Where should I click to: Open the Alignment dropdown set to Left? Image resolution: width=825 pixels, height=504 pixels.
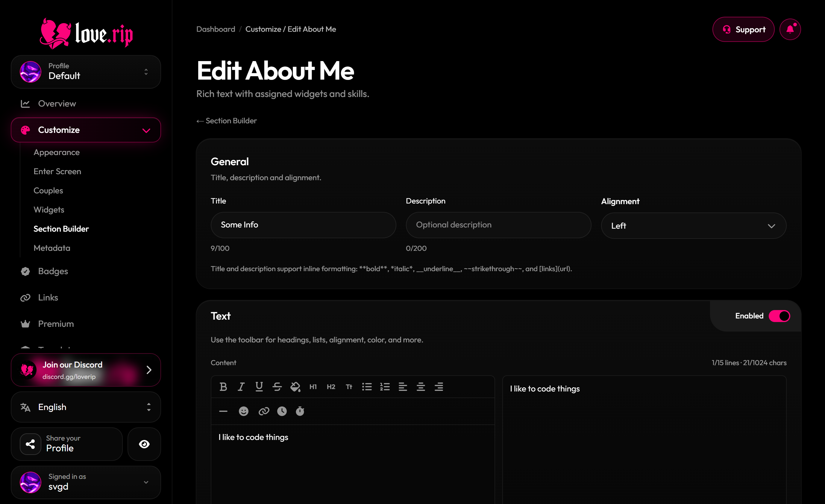pyautogui.click(x=693, y=226)
